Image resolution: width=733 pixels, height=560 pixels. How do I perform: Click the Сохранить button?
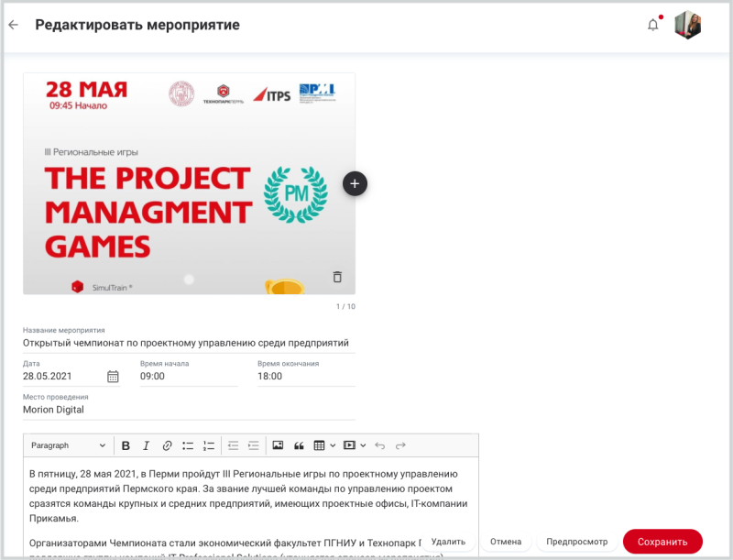tap(662, 542)
